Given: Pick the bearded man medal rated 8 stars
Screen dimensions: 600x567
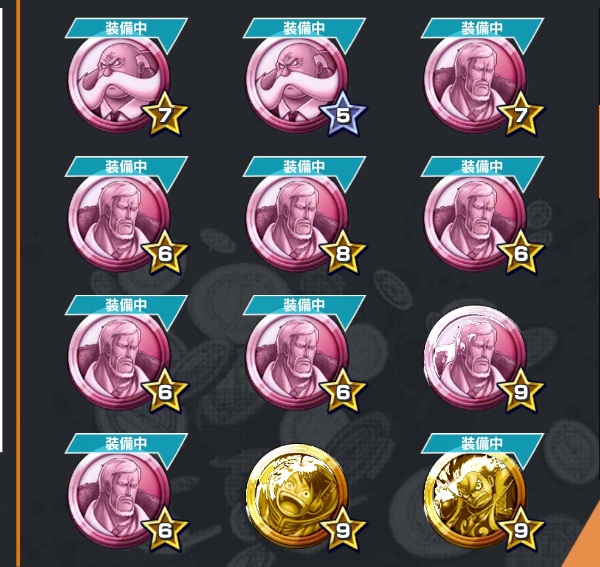Looking at the screenshot, I should [x=297, y=222].
